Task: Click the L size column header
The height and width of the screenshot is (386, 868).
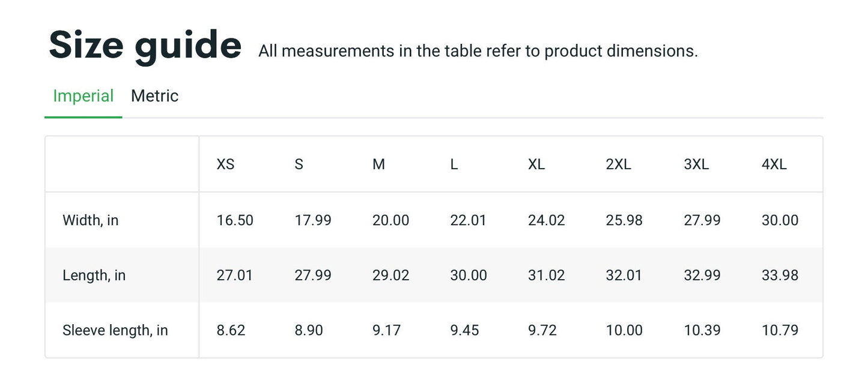Action: click(454, 164)
